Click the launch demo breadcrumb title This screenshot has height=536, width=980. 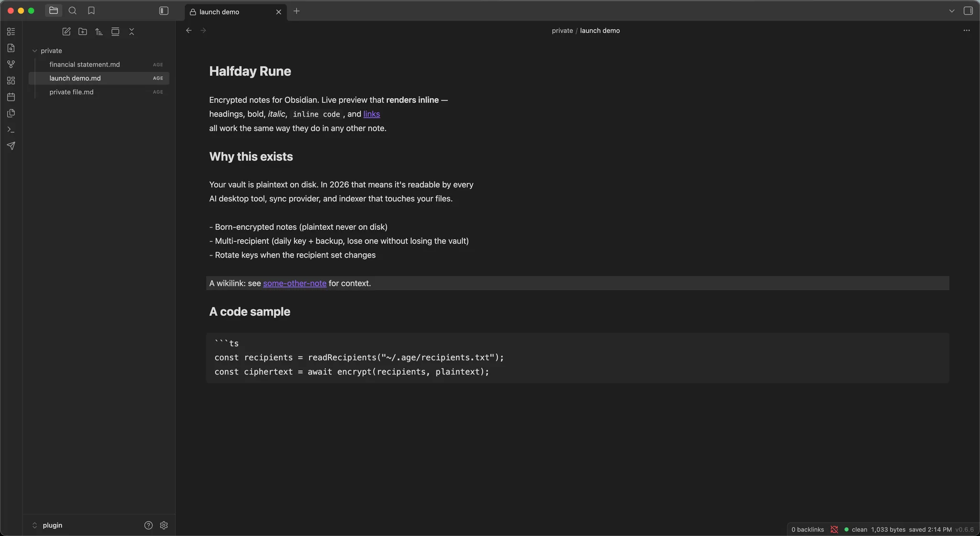coord(600,31)
